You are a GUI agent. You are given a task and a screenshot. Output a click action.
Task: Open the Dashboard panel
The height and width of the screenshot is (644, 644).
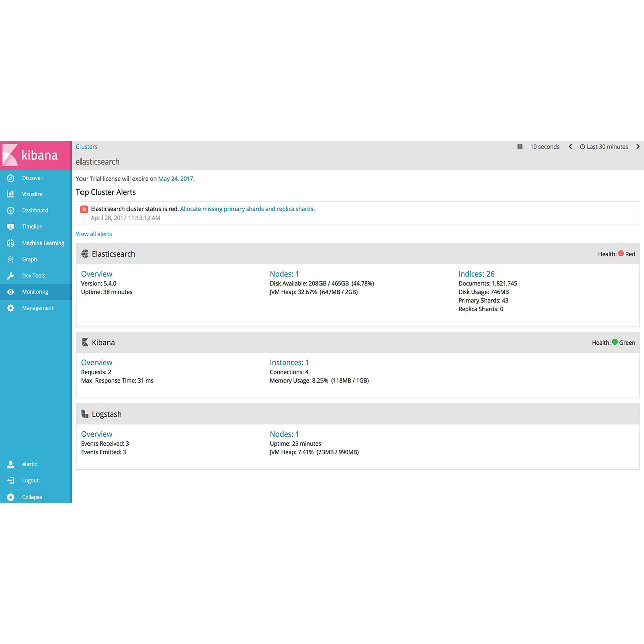35,210
